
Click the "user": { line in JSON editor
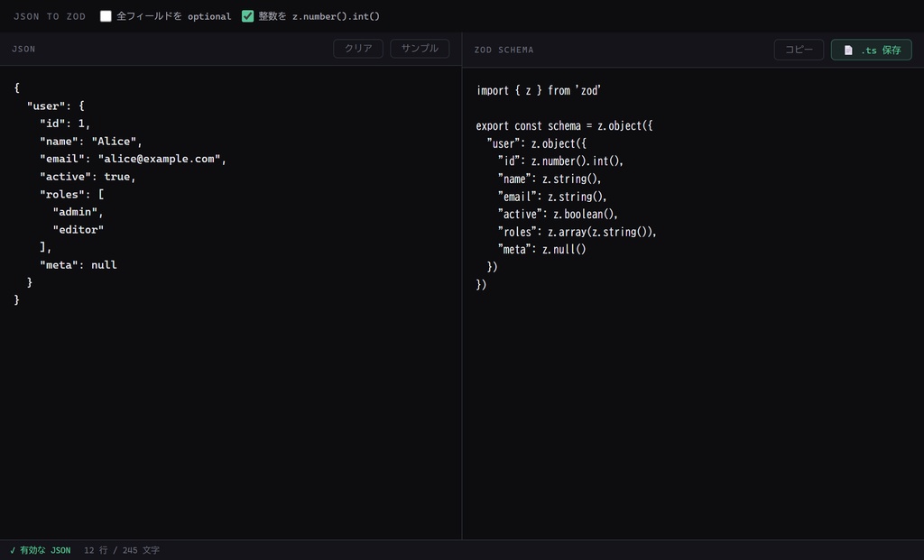tap(55, 106)
